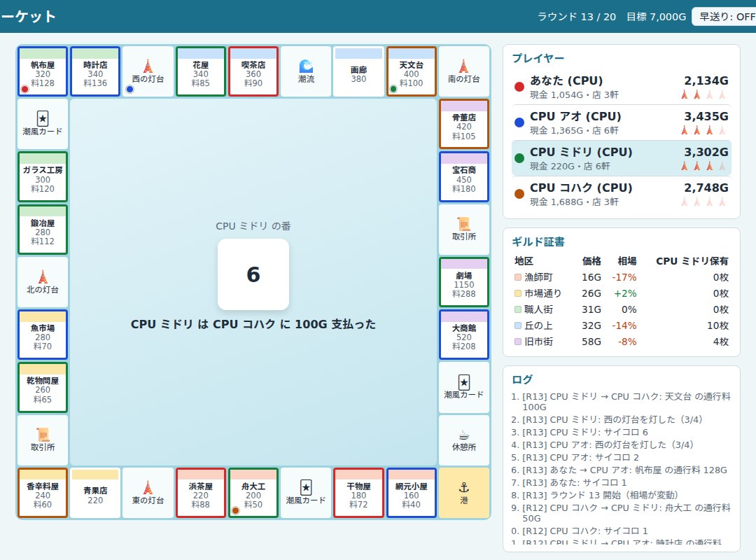Select the 市場通り district row
The width and height of the screenshot is (756, 560).
[x=622, y=293]
